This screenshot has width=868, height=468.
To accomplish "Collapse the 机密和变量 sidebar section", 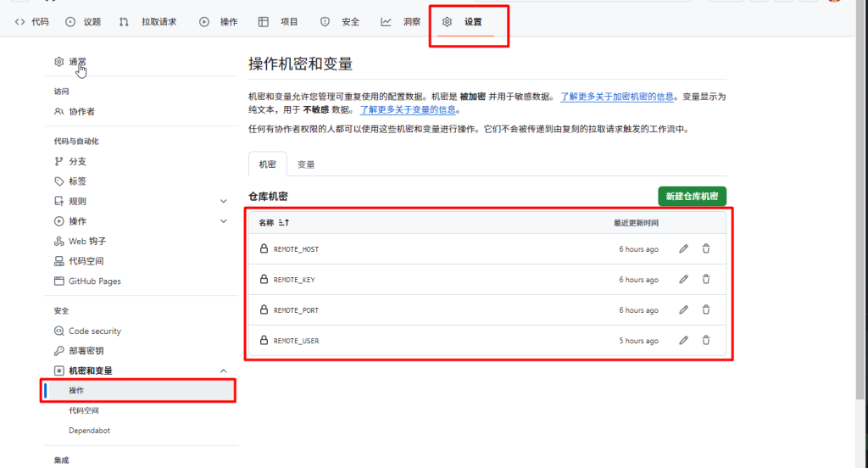I will (x=224, y=371).
